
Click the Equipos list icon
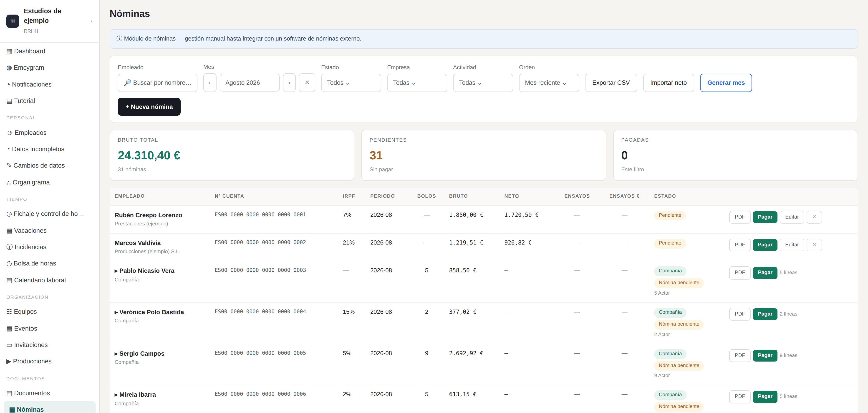[9, 311]
